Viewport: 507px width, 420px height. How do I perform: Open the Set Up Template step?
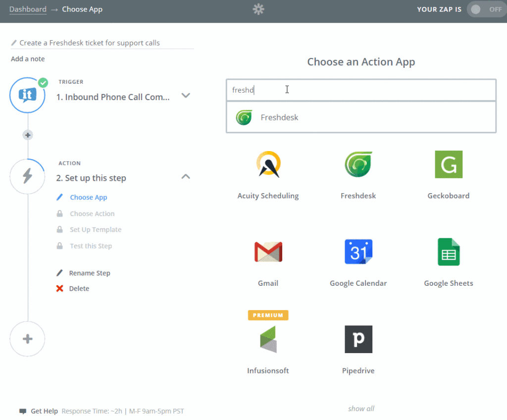(96, 230)
